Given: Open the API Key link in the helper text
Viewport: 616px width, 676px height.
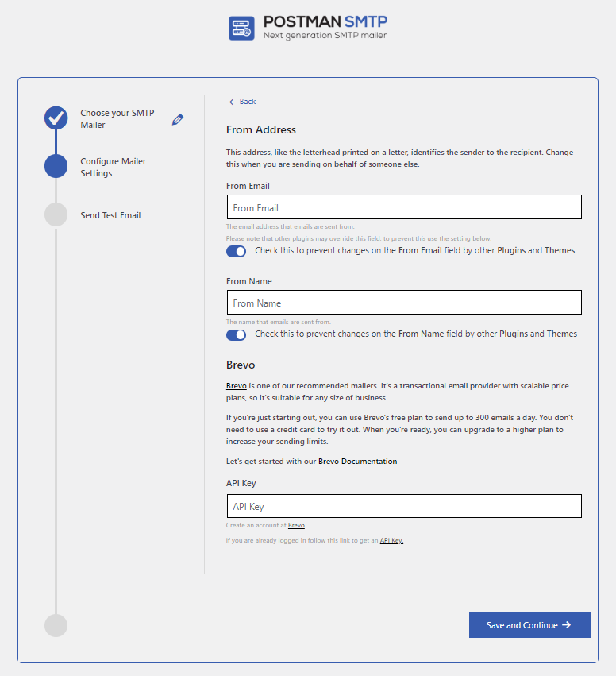Looking at the screenshot, I should (x=391, y=541).
